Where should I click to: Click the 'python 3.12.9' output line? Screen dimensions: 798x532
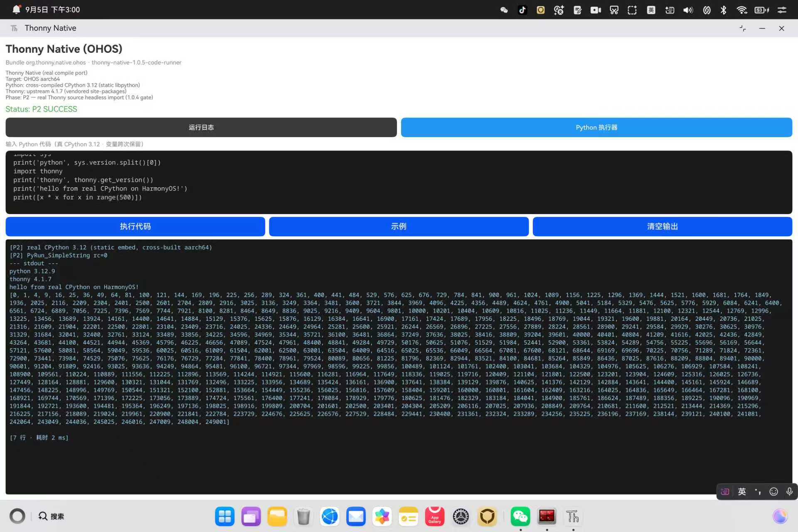click(32, 271)
